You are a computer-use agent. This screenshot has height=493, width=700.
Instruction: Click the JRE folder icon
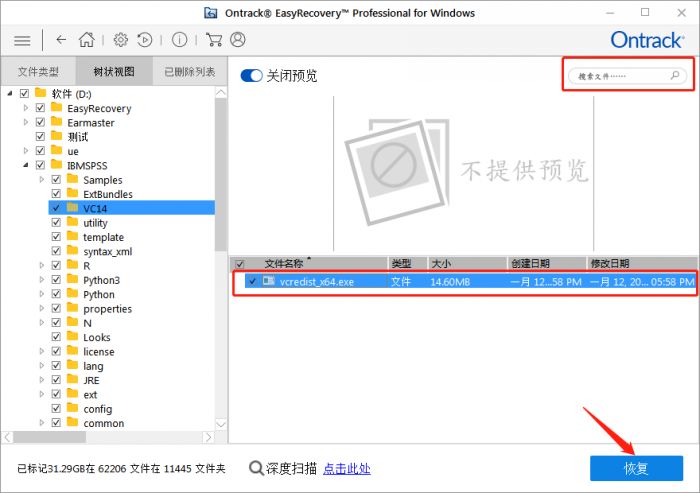click(72, 379)
